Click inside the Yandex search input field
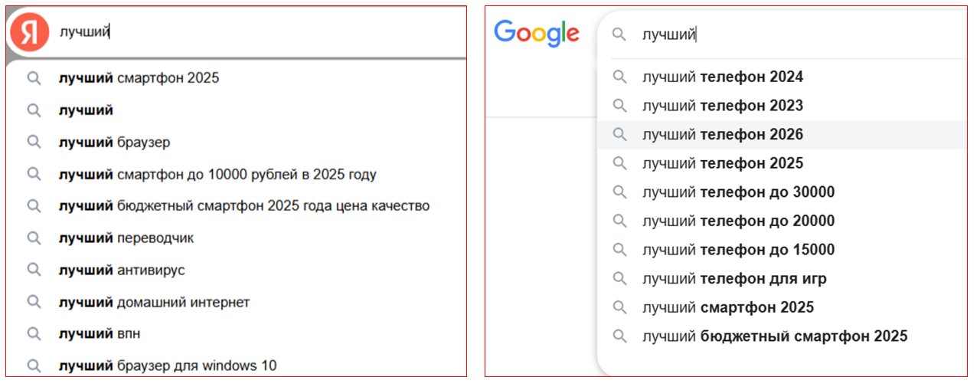The width and height of the screenshot is (980, 387). click(260, 32)
